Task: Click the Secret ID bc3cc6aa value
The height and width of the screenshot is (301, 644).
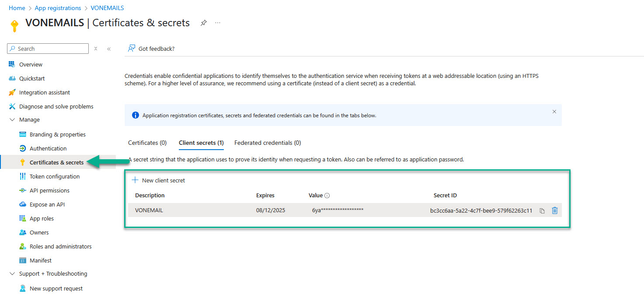Action: 481,210
